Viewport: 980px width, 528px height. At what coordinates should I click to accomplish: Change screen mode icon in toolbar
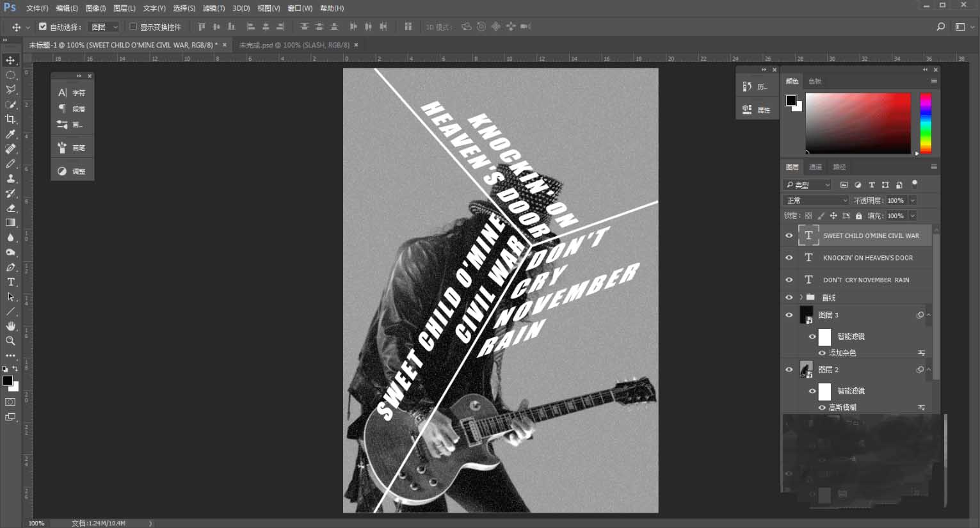10,417
